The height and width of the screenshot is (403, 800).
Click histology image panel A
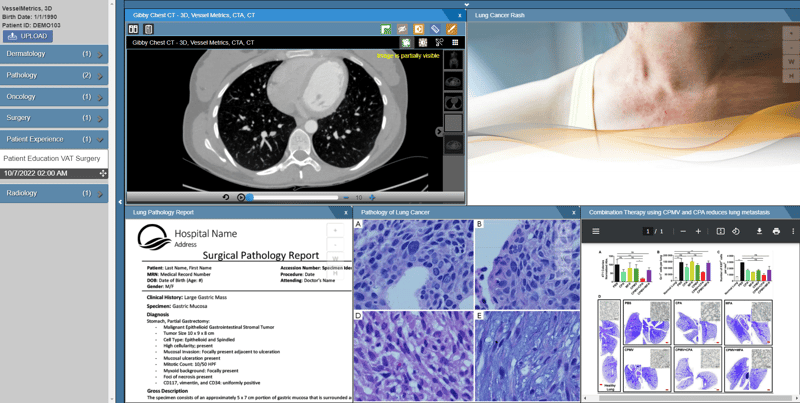pos(414,265)
